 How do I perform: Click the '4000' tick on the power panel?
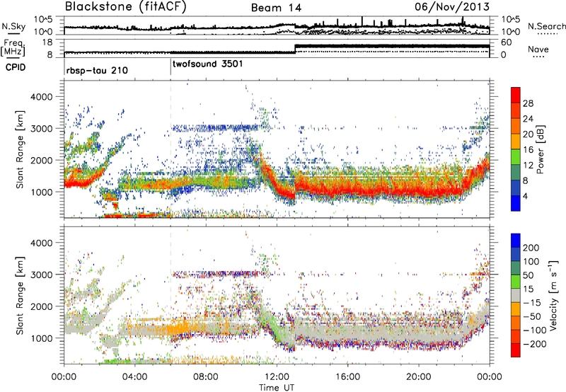point(41,97)
